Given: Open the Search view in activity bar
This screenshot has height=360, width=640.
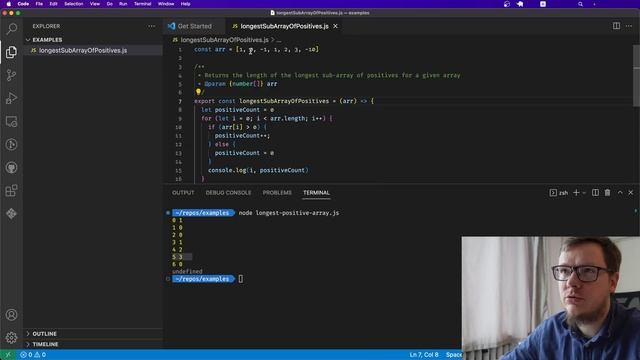Looking at the screenshot, I should [x=11, y=29].
